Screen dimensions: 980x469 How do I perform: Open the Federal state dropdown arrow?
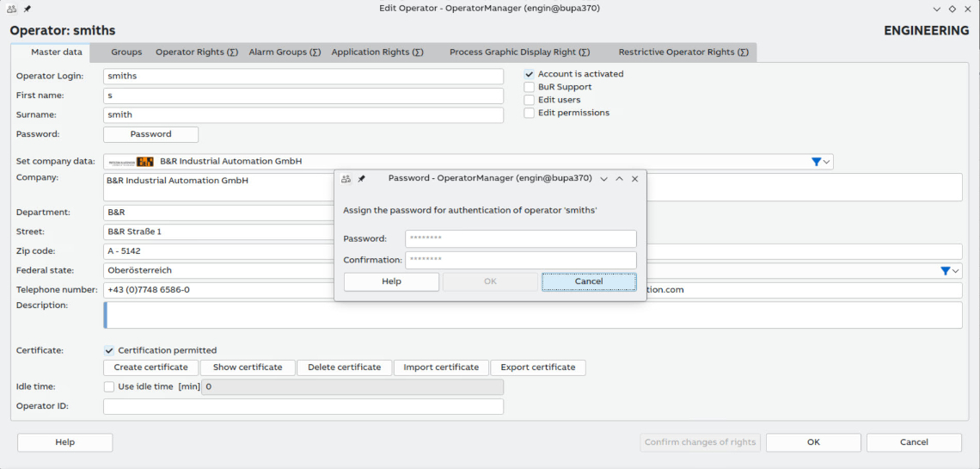tap(956, 271)
